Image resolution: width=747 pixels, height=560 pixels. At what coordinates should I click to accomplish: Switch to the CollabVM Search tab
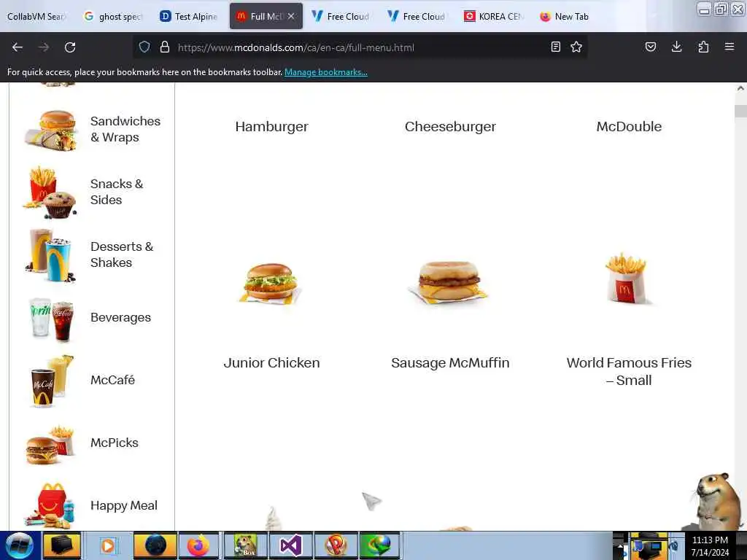tap(37, 16)
